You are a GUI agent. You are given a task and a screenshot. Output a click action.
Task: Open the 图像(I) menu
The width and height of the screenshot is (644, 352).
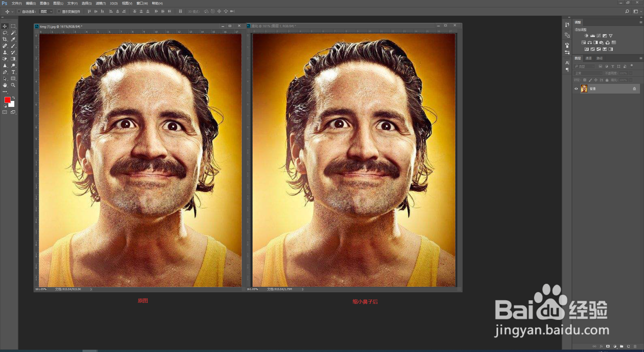[x=45, y=3]
